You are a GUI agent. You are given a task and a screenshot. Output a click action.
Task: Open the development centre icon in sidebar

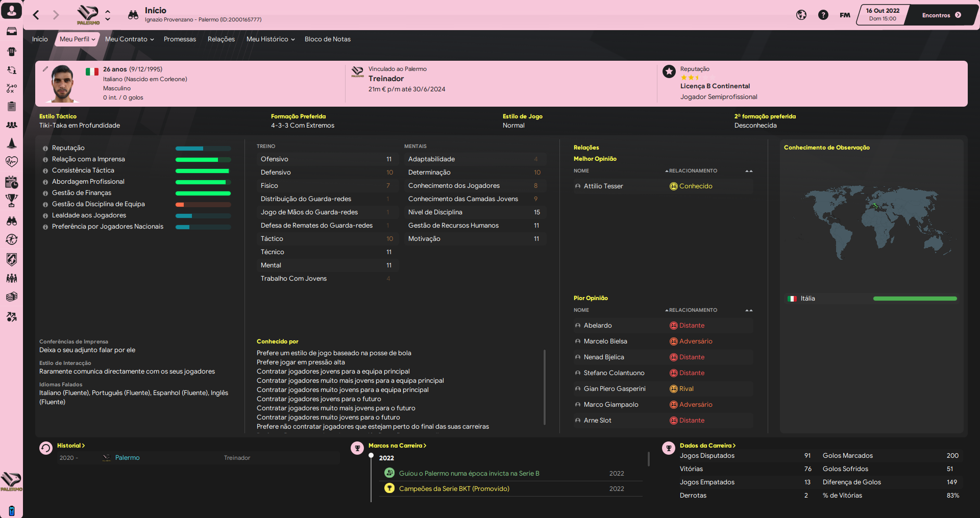(x=11, y=317)
